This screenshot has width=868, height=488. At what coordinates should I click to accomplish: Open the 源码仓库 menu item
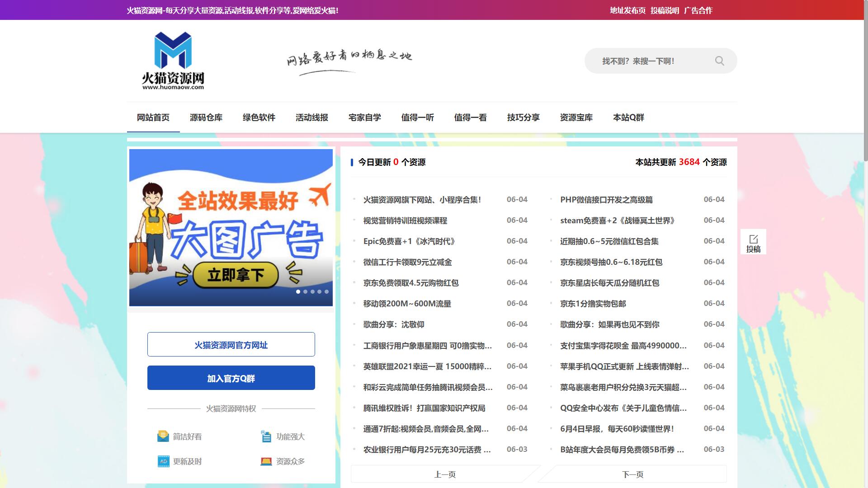206,117
